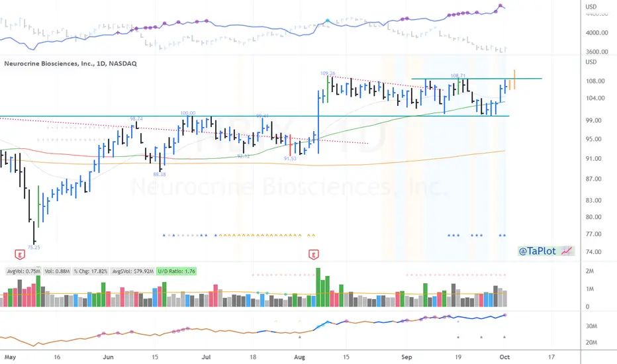Click the 74.00 price axis label
Viewport: 617px width, 364px height.
pos(594,252)
